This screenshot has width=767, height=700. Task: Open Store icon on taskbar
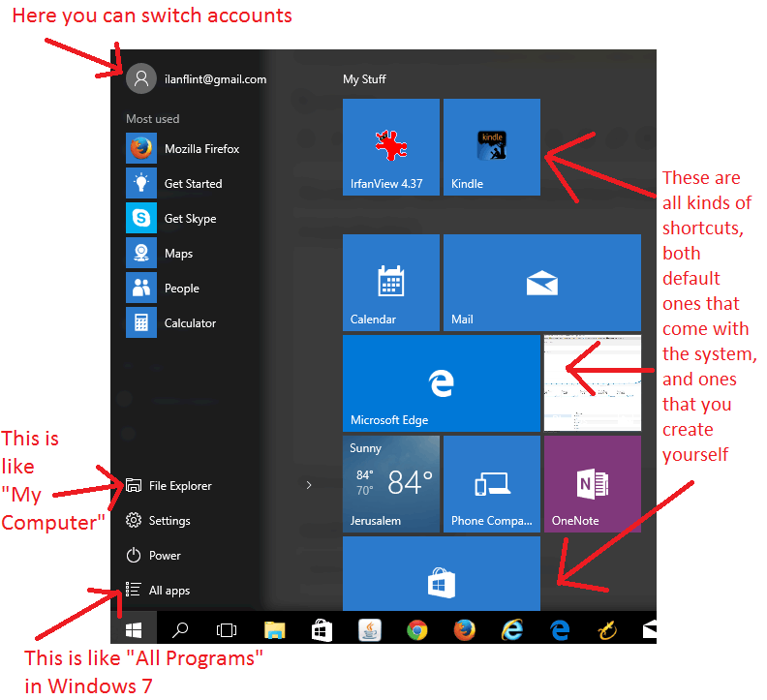click(x=322, y=630)
